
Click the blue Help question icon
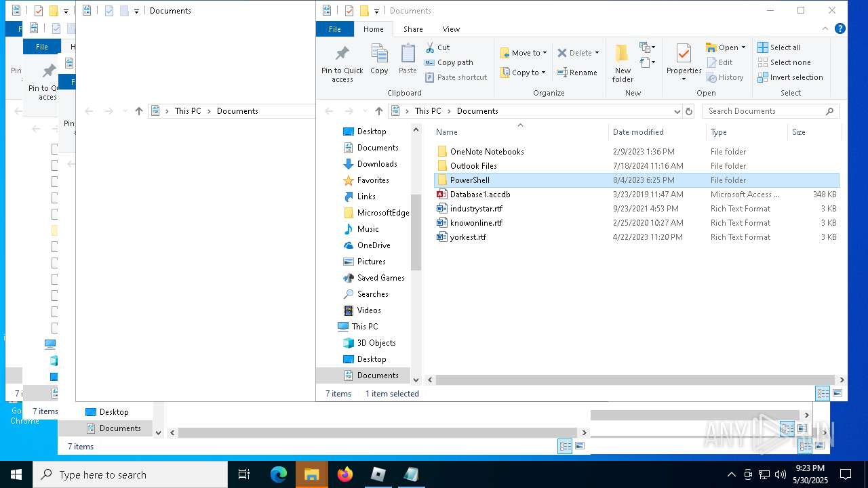840,29
